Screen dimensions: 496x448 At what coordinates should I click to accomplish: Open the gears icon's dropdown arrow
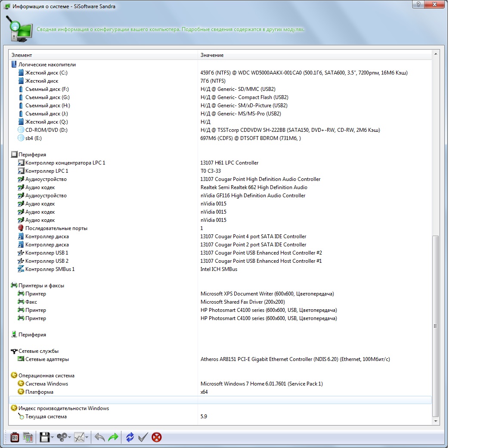click(70, 438)
